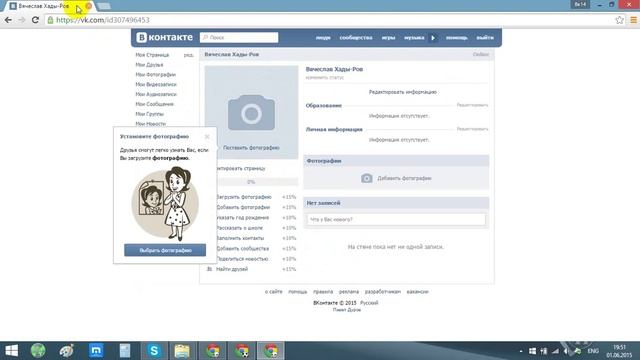640x360 pixels.
Task: Open 'Мои Друзья' in the sidebar
Action: (x=149, y=64)
